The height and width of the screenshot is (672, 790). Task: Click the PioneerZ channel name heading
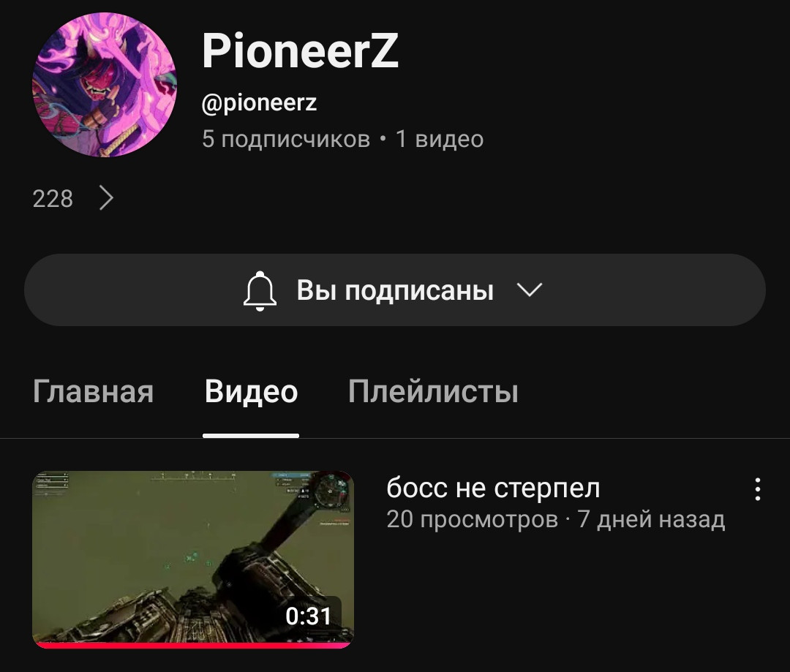(x=301, y=50)
